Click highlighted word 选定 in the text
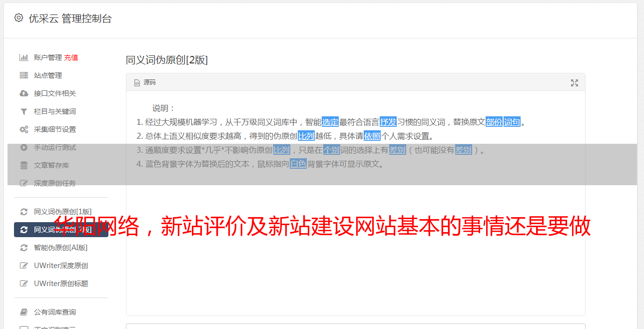 330,122
